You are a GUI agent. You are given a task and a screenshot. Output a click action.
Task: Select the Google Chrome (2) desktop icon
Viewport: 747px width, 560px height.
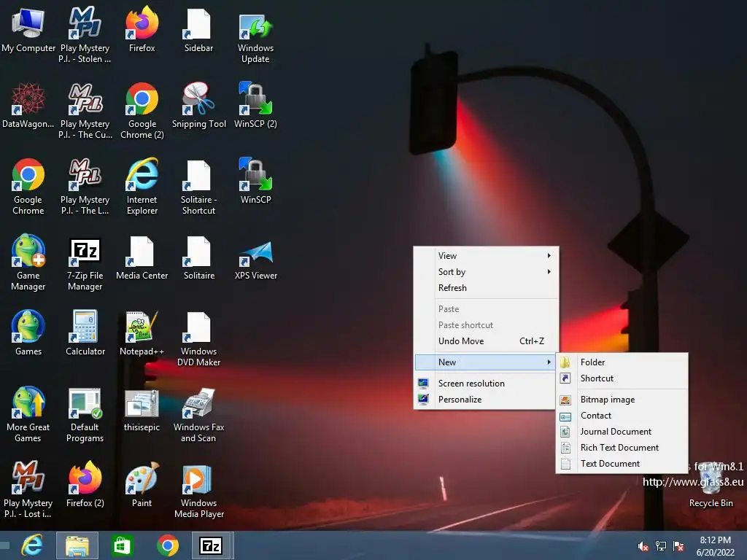point(142,111)
